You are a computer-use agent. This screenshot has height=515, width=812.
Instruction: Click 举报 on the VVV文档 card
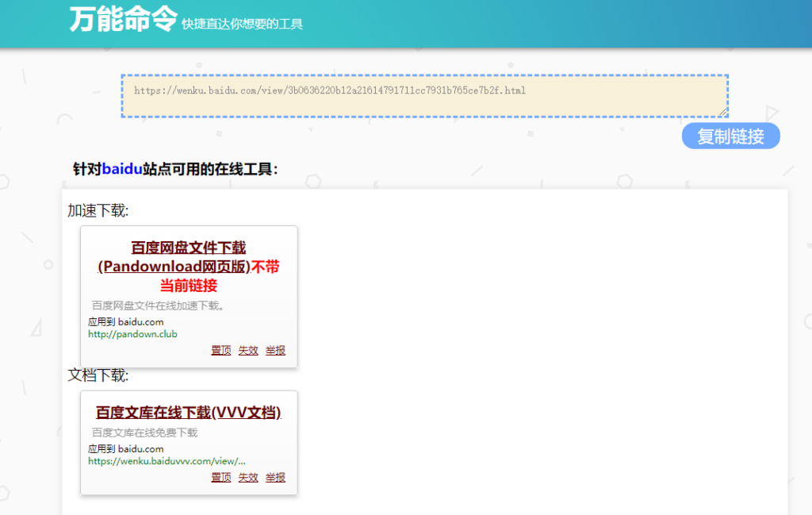click(275, 477)
